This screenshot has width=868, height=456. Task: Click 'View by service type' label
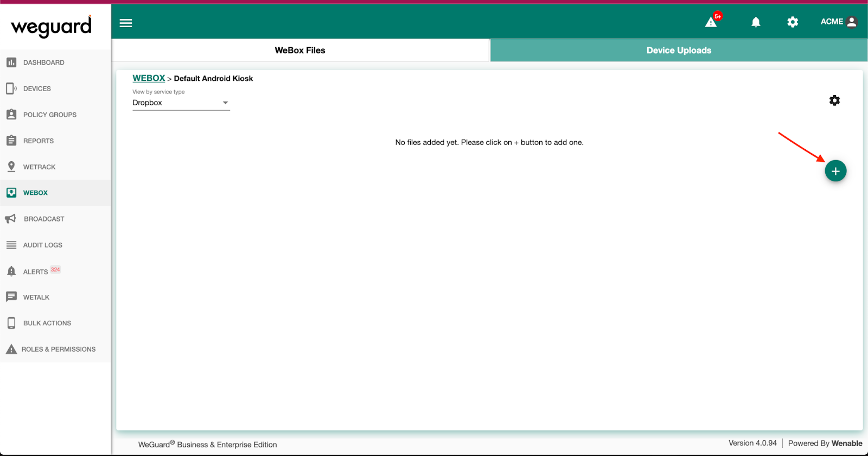(x=158, y=92)
